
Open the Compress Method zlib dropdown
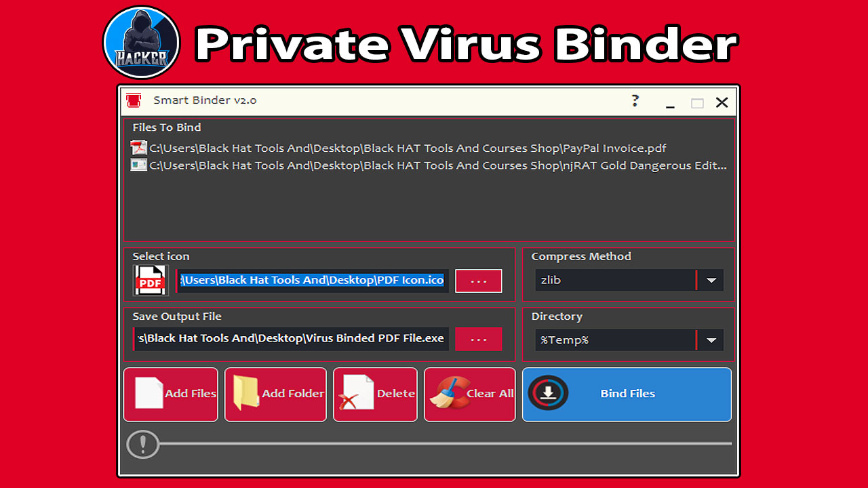point(629,281)
